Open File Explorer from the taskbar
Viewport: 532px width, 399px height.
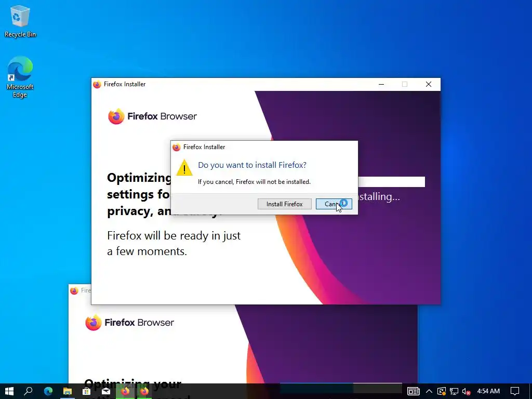(68, 391)
